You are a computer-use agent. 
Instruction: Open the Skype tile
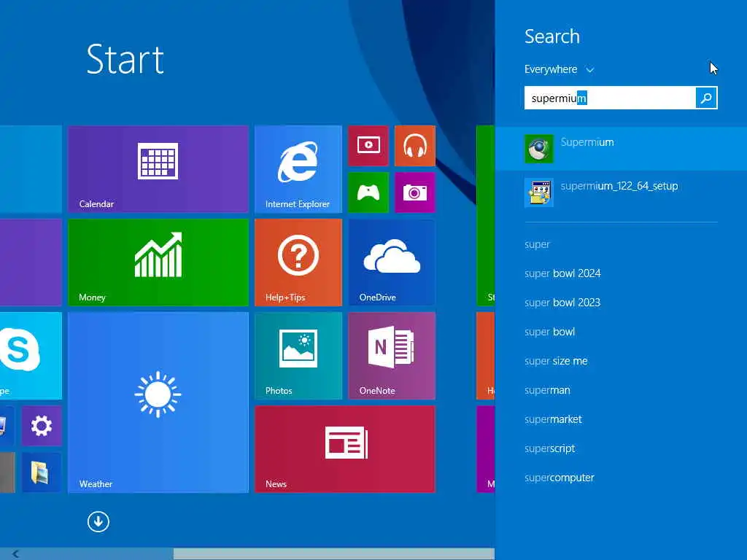click(x=31, y=356)
